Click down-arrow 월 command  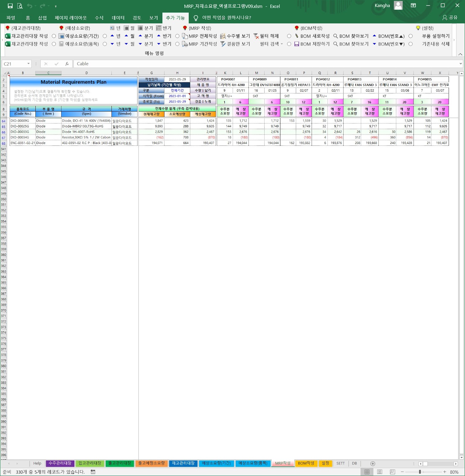coord(129,44)
